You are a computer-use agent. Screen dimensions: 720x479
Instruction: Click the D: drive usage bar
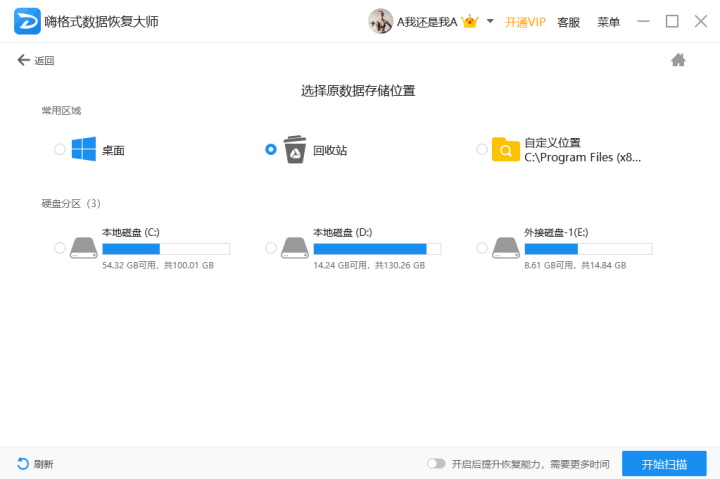[377, 249]
